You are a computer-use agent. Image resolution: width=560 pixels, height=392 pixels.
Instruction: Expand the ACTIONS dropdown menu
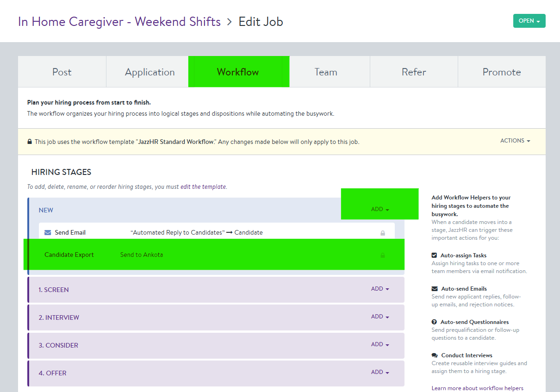tap(515, 141)
